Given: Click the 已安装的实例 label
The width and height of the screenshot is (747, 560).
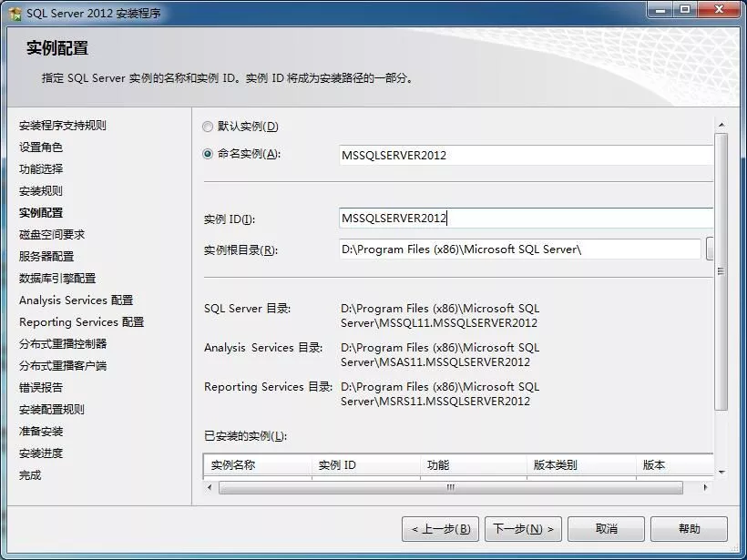Looking at the screenshot, I should point(245,436).
